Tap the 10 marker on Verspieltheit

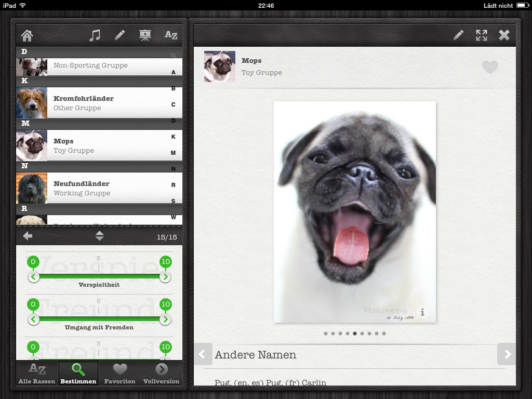[x=166, y=262]
